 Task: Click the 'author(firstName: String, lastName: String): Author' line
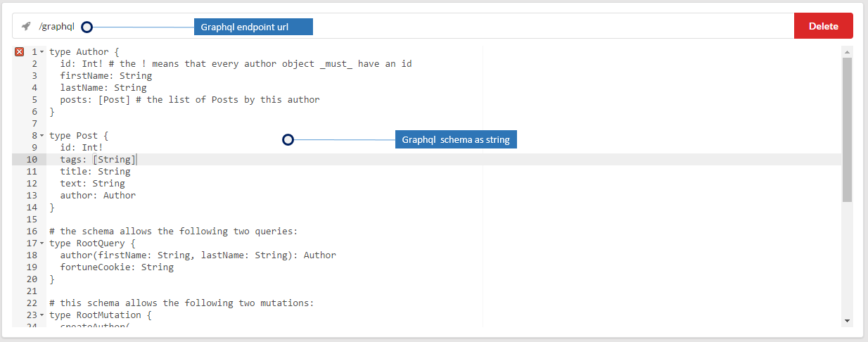click(198, 255)
